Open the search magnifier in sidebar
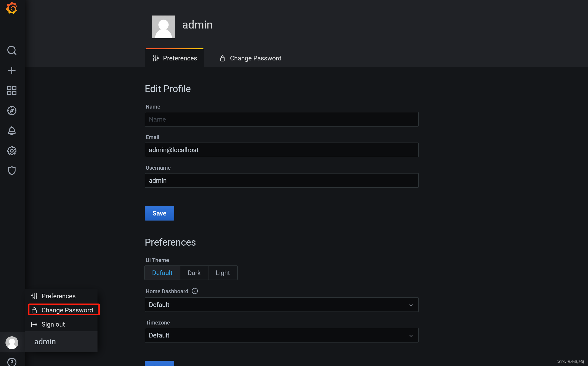This screenshot has width=588, height=366. pyautogui.click(x=12, y=50)
